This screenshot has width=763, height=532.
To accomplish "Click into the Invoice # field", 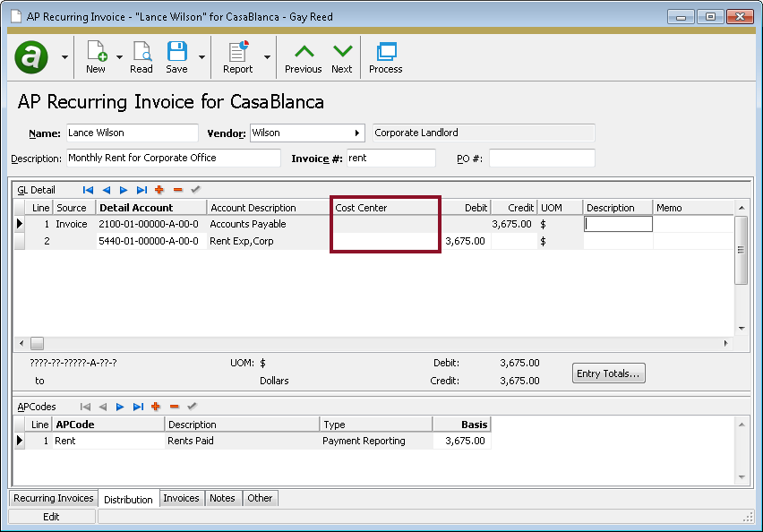I will tap(390, 159).
